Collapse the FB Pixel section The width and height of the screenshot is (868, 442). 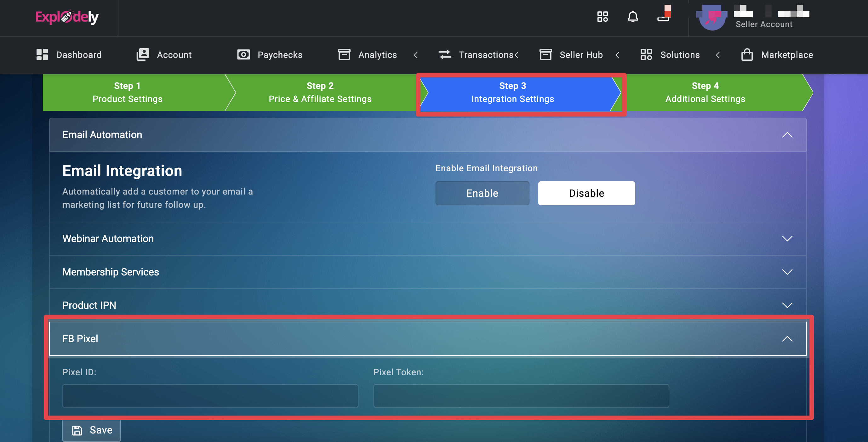[787, 338]
